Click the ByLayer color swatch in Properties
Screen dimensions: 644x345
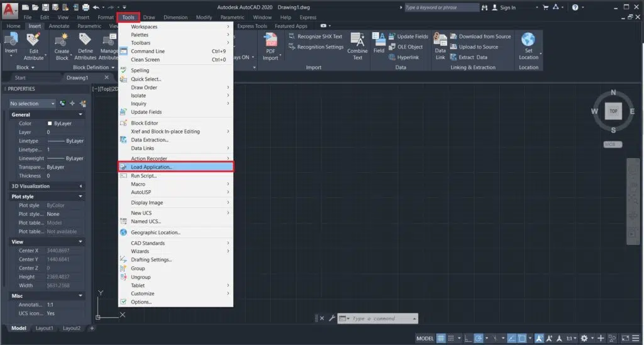pos(50,123)
